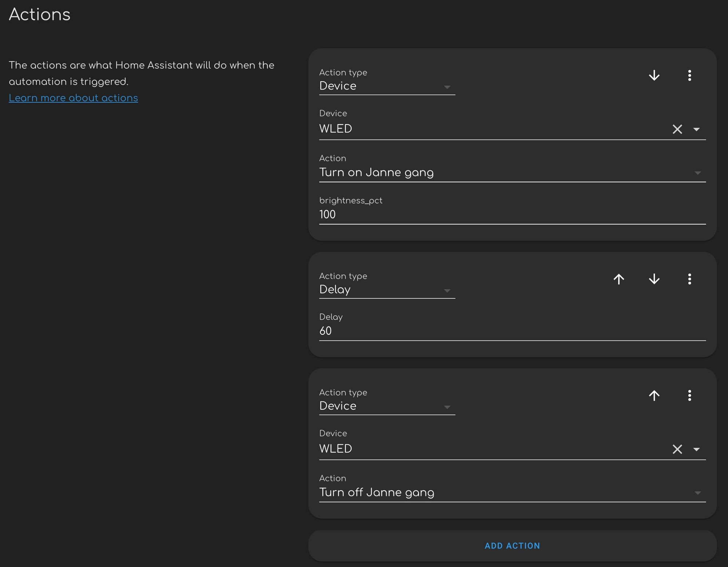Screen dimensions: 728x567
Task: Expand WLED device dropdown in first action
Action: click(x=696, y=129)
